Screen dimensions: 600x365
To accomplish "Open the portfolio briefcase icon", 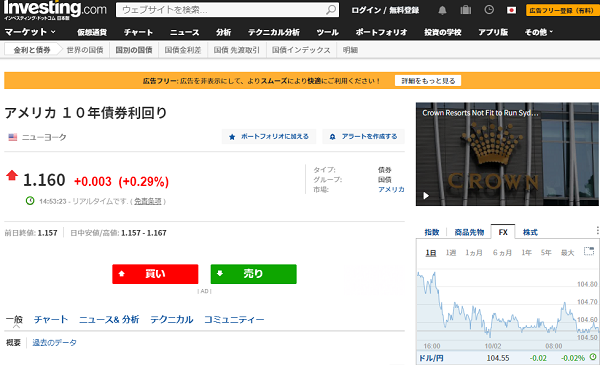I will tap(466, 10).
